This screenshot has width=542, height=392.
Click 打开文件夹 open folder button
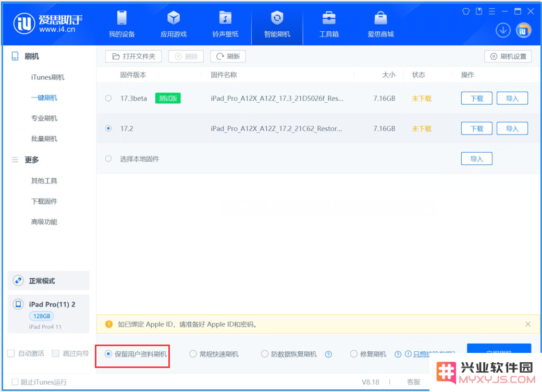click(133, 56)
